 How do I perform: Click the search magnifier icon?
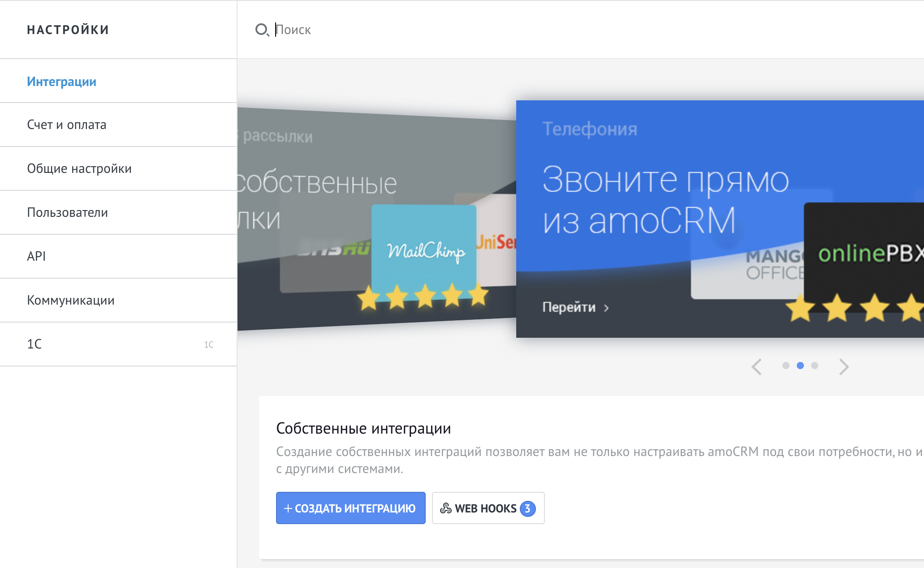tap(262, 30)
